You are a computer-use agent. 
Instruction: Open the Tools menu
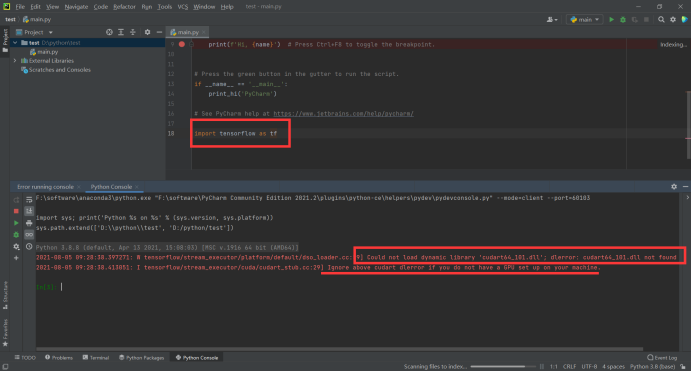(165, 7)
